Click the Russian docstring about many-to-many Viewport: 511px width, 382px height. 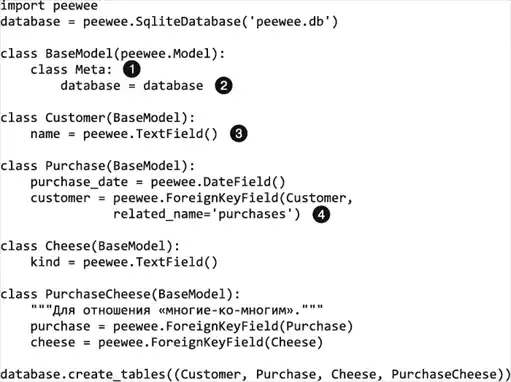point(177,310)
